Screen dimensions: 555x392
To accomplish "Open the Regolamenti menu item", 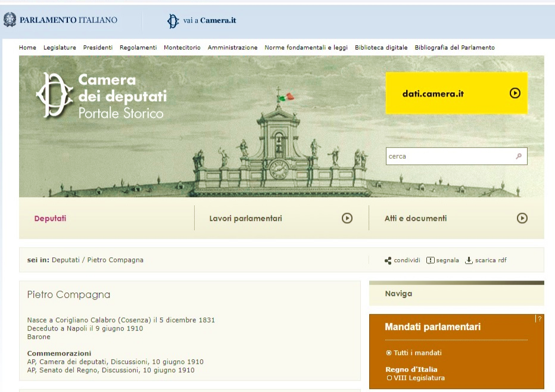I will click(x=138, y=48).
